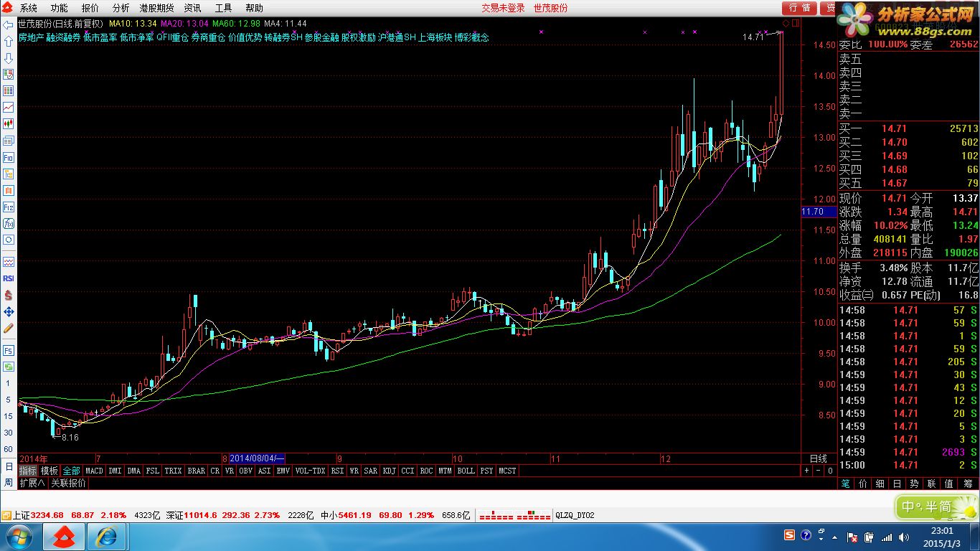Click the 关联报价 related quotes button
Image resolution: width=980 pixels, height=551 pixels.
(x=68, y=484)
